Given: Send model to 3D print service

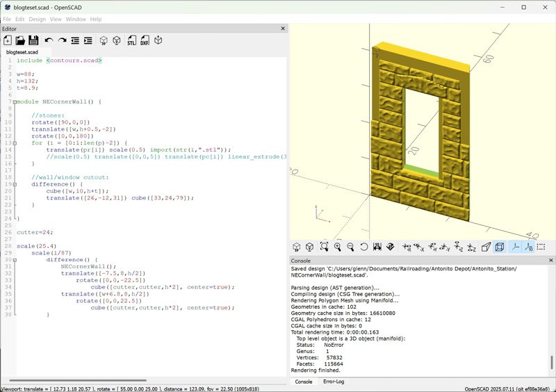Looking at the screenshot, I should (x=158, y=40).
